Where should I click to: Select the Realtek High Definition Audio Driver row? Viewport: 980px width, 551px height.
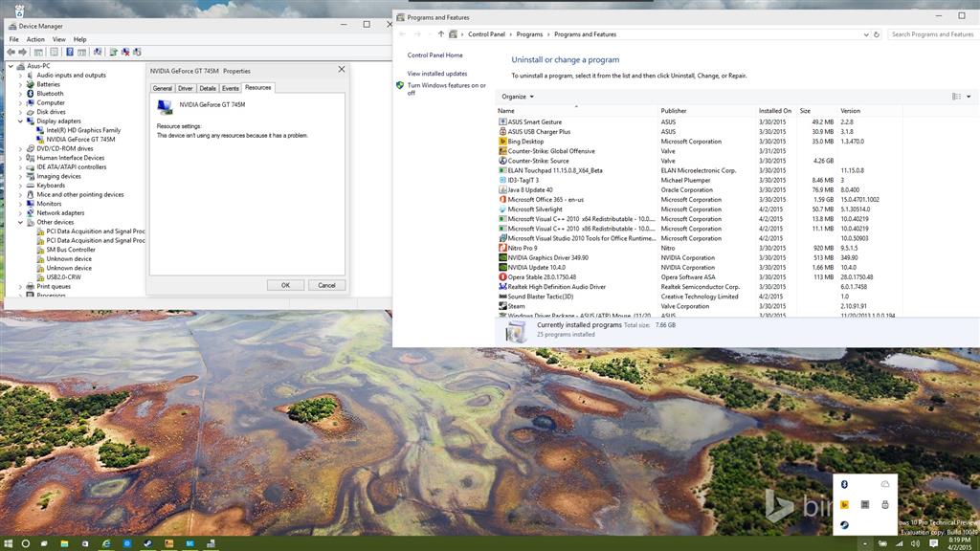pyautogui.click(x=699, y=287)
